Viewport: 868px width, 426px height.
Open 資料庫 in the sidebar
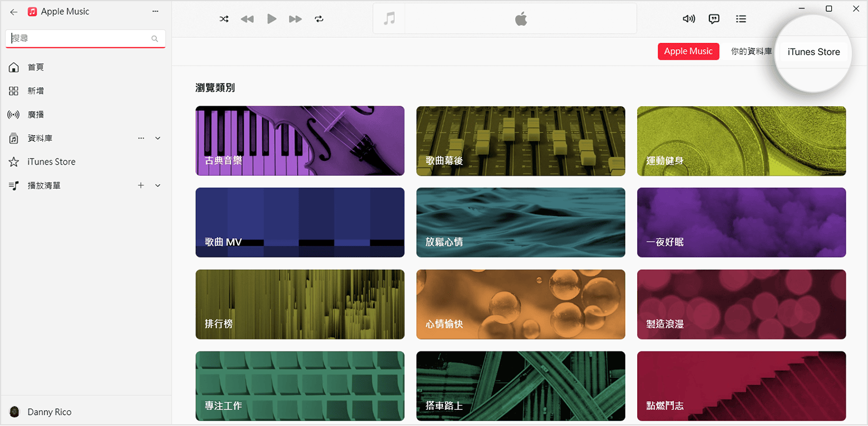coord(86,138)
